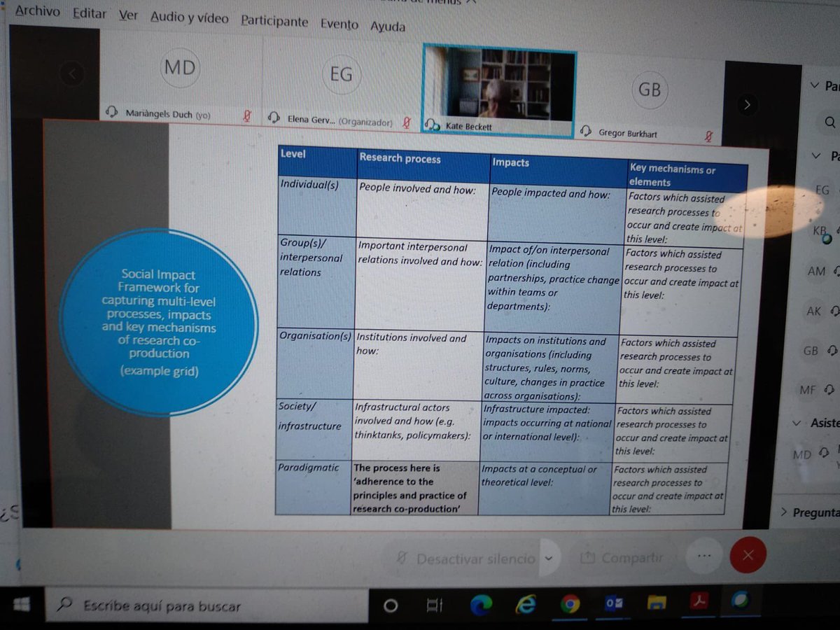Open Outlook from taskbar

click(x=613, y=603)
